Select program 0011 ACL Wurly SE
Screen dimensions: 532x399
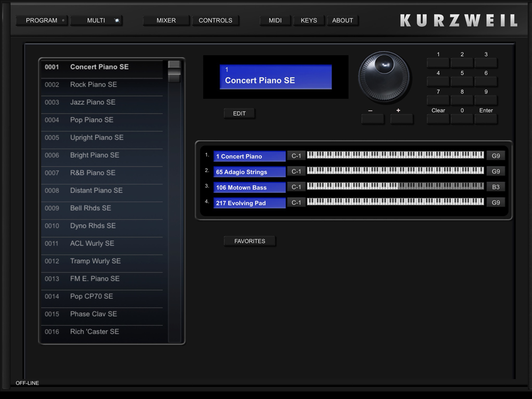pyautogui.click(x=102, y=246)
